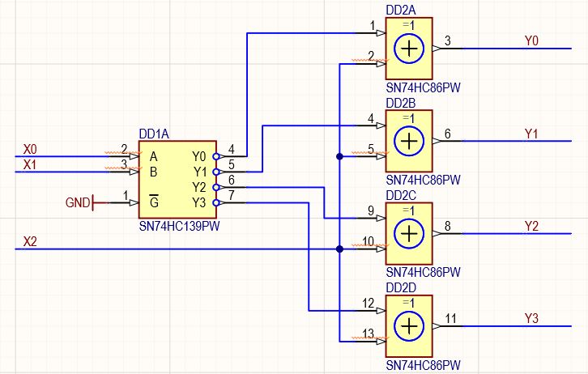Click pin 11 output of DD2D
The width and height of the screenshot is (588, 374).
448,324
